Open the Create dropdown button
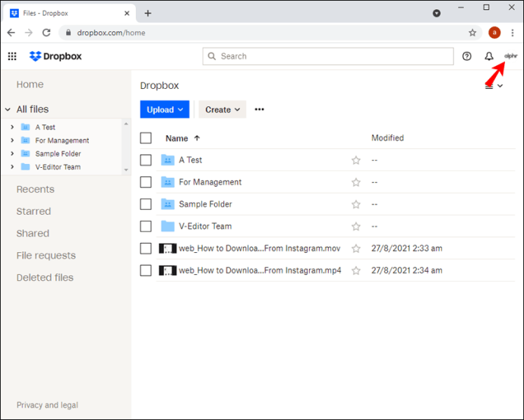This screenshot has width=524, height=420. (x=223, y=109)
